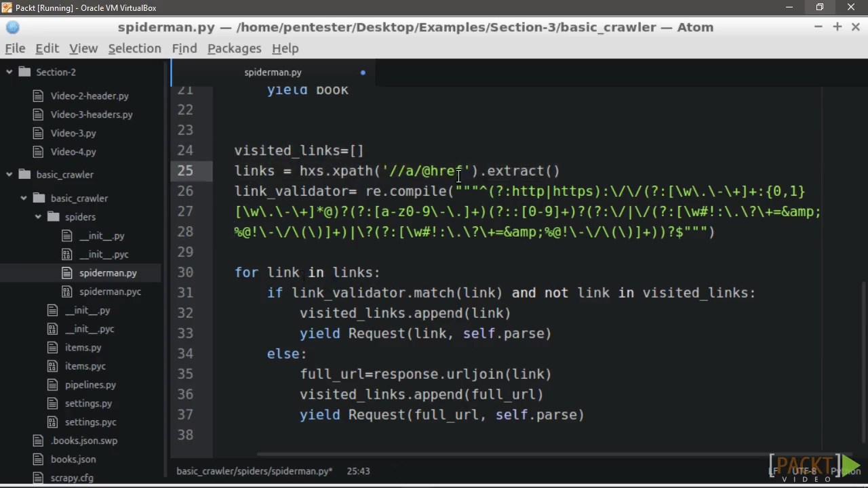Screen dimensions: 868x488
Task: Open Video-4.py in the tree
Action: click(x=73, y=152)
